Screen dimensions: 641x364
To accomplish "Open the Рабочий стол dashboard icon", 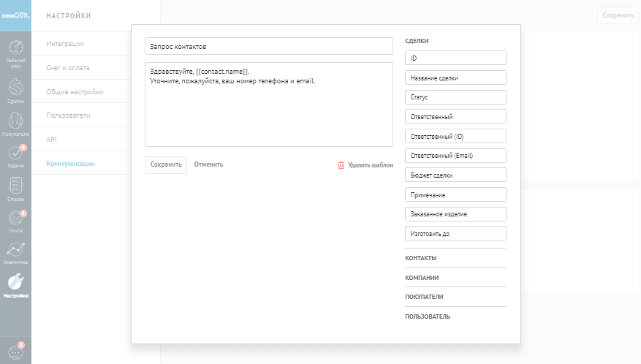I will (x=15, y=50).
